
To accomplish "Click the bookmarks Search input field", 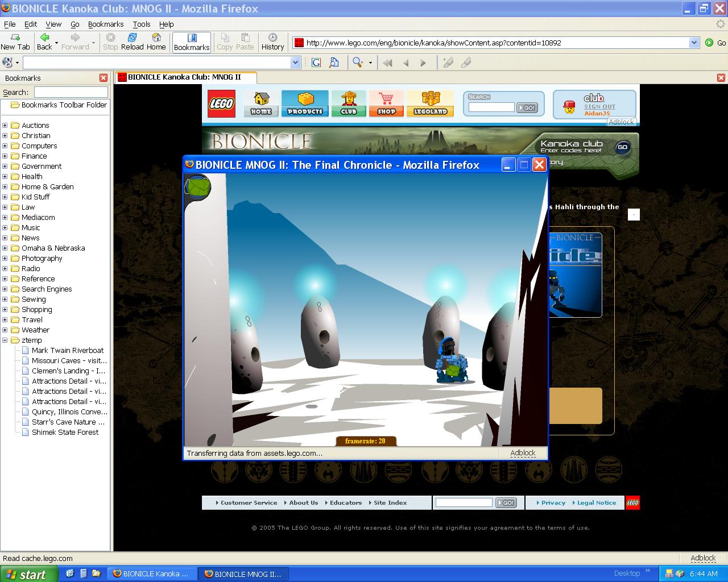I will click(71, 92).
